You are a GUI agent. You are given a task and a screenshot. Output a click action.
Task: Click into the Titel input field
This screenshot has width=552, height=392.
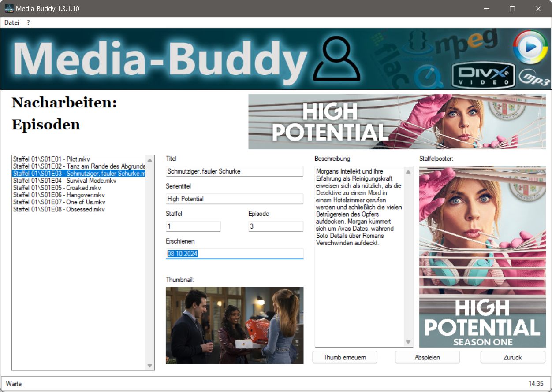pyautogui.click(x=235, y=171)
